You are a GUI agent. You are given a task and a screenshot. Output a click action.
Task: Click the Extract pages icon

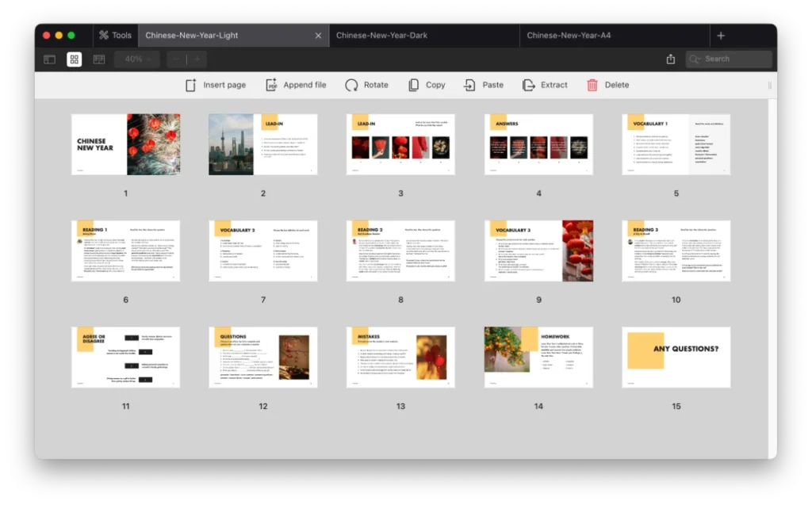[529, 85]
